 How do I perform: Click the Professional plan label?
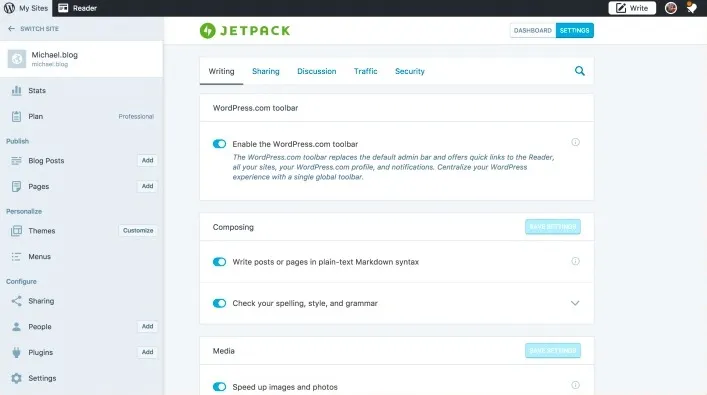pos(136,116)
